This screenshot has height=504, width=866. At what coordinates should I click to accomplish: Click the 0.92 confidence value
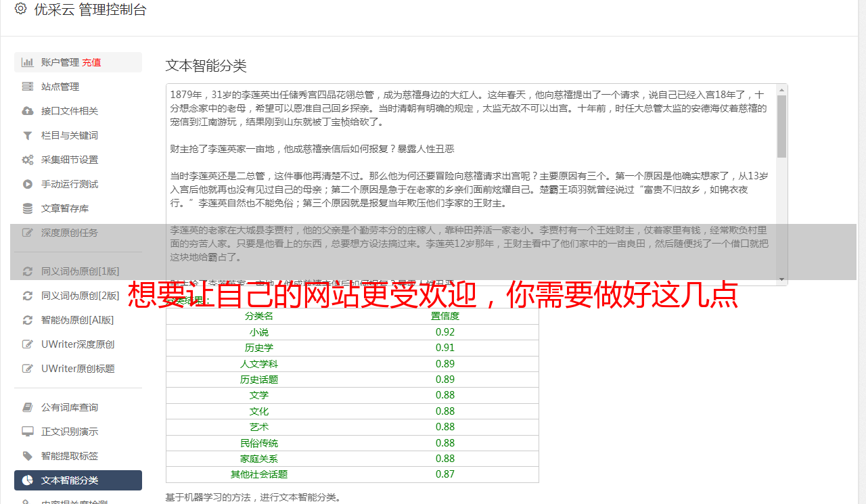point(445,332)
